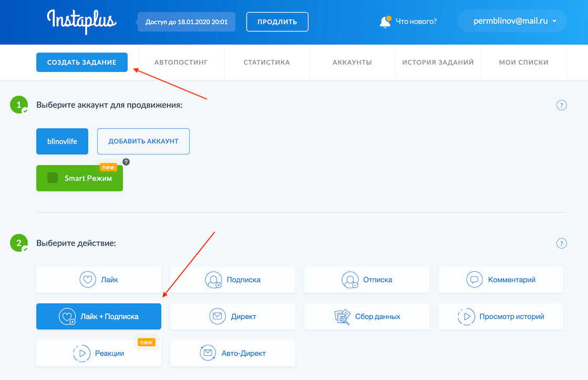Select the Лайк heart action
This screenshot has width=588, height=380.
(x=99, y=280)
